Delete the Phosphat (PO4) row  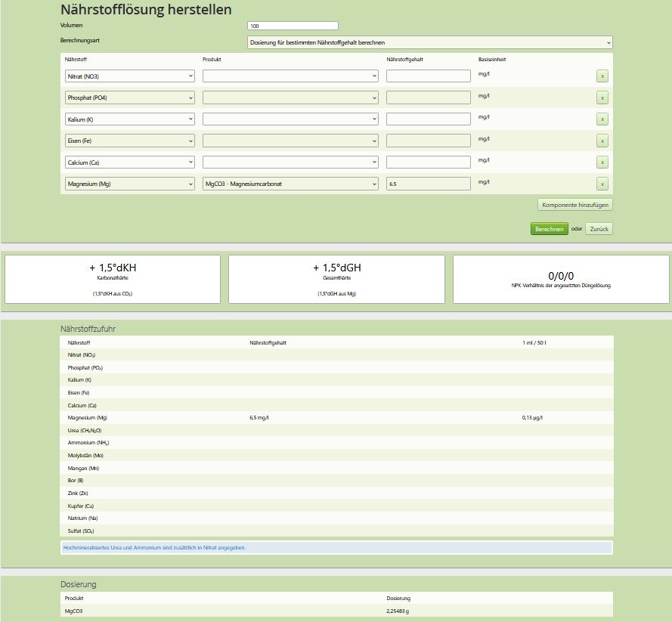point(602,97)
